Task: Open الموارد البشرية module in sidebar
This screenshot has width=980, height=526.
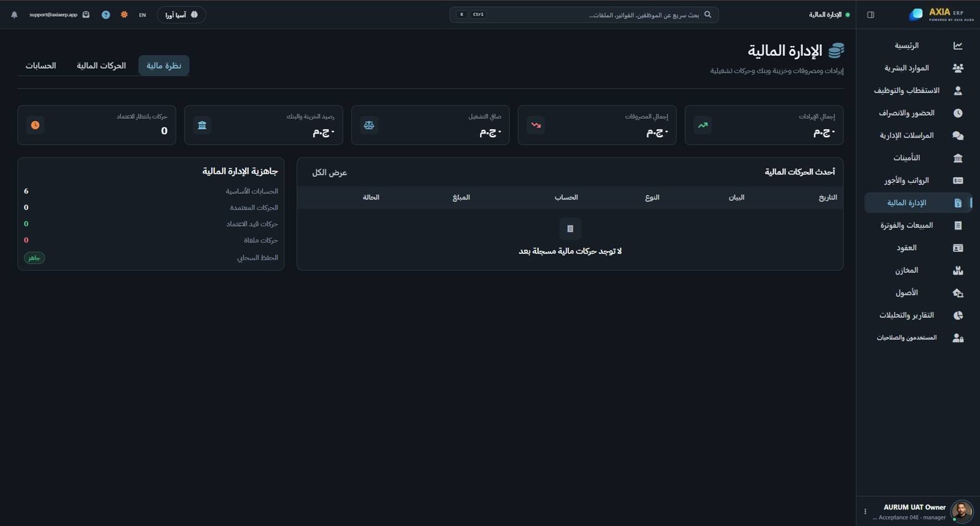Action: coord(918,68)
